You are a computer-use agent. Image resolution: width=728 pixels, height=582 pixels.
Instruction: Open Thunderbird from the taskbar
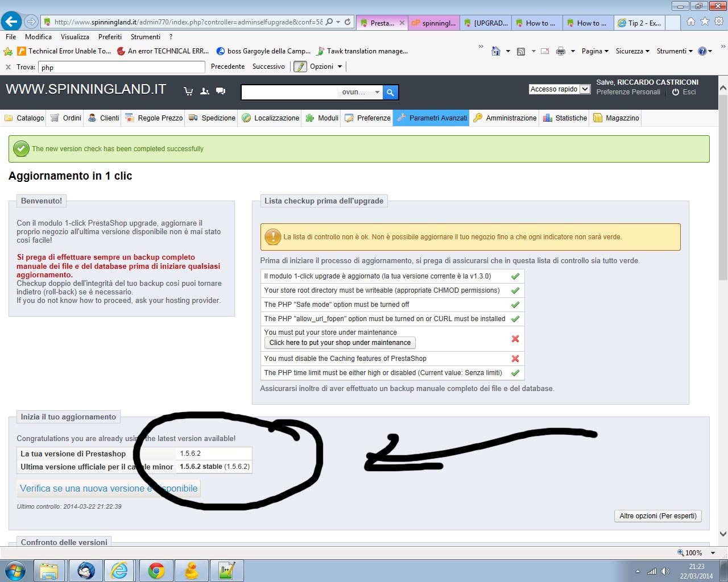click(x=86, y=571)
